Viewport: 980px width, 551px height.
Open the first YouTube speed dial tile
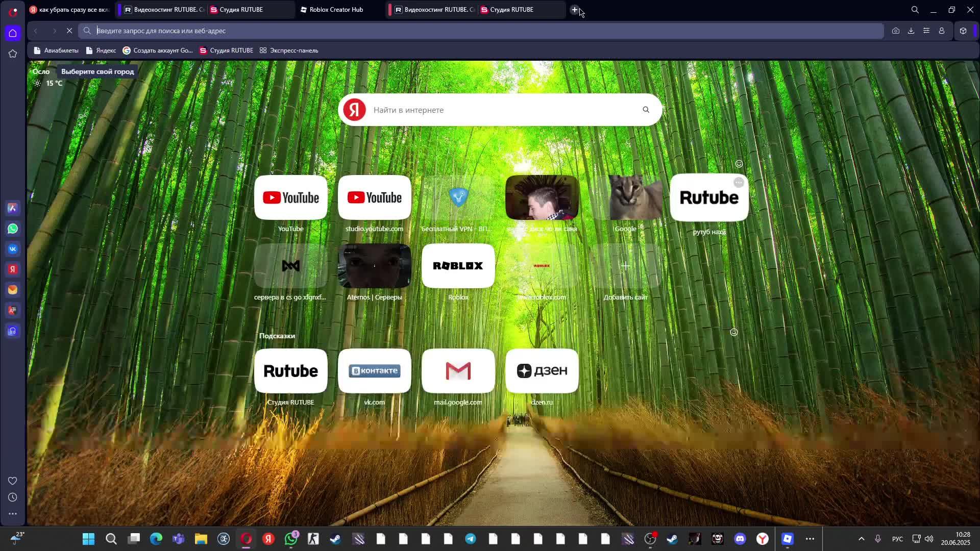click(x=291, y=197)
